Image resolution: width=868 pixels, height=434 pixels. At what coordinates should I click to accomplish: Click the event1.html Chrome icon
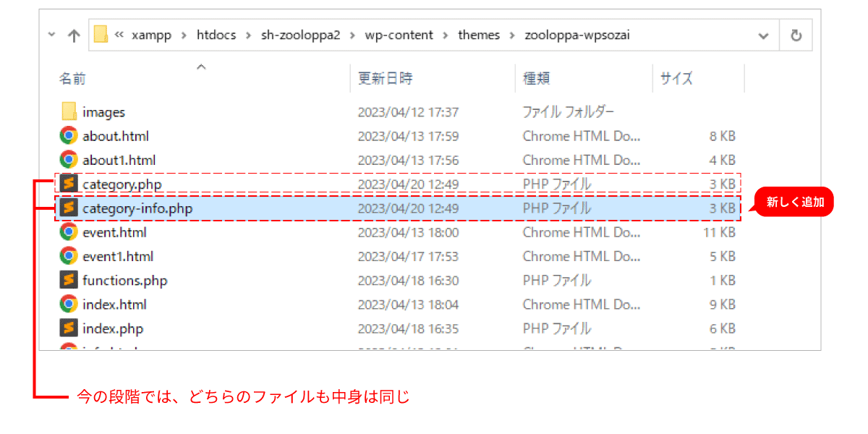click(69, 255)
